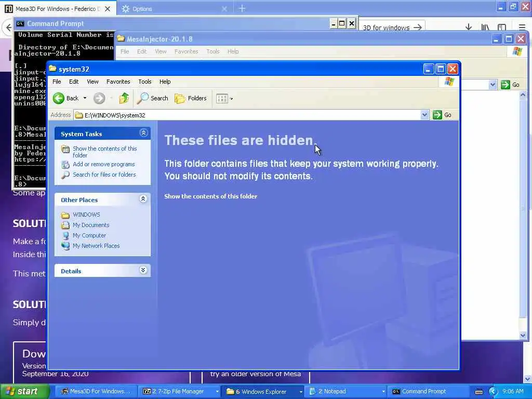Open Help menu in system32 window
Image resolution: width=532 pixels, height=399 pixels.
coord(165,82)
